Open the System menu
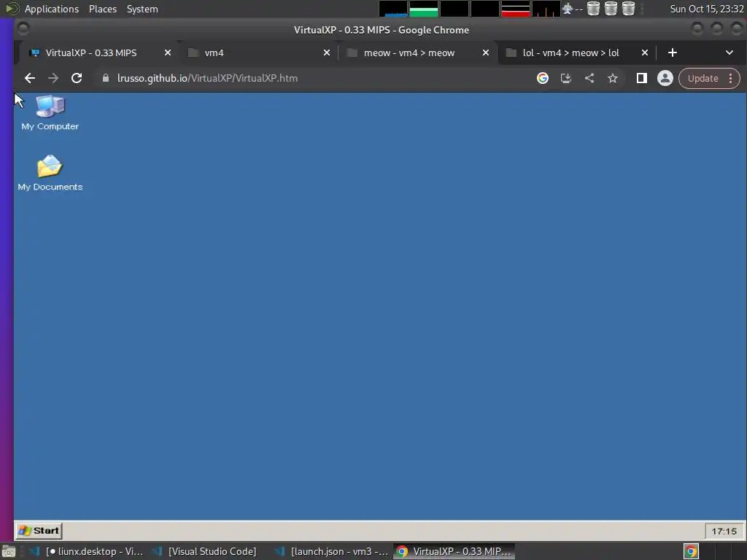Viewport: 747px width, 560px height. (x=142, y=9)
